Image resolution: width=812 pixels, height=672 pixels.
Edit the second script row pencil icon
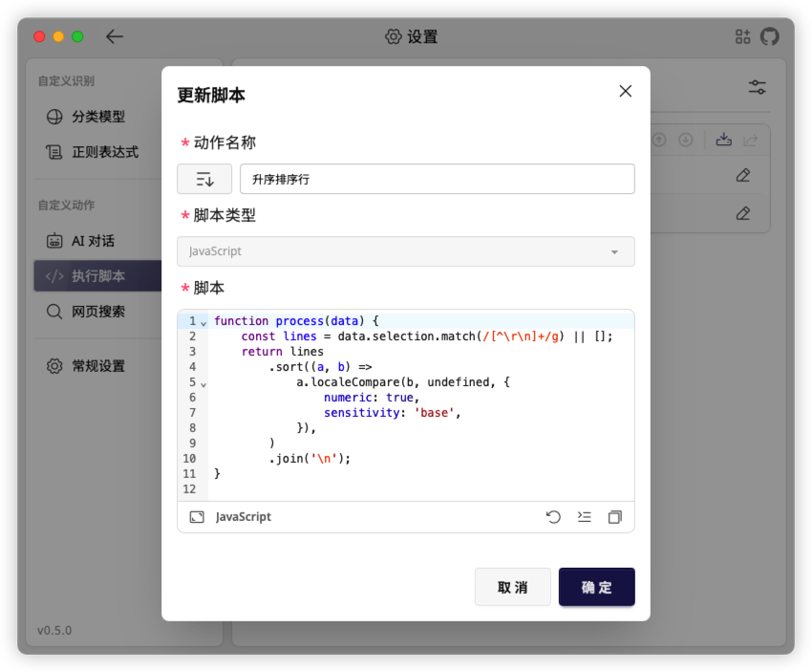[x=743, y=213]
